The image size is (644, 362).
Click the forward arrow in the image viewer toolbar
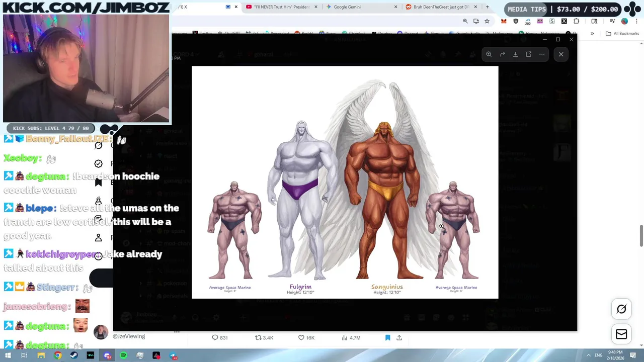tap(502, 54)
